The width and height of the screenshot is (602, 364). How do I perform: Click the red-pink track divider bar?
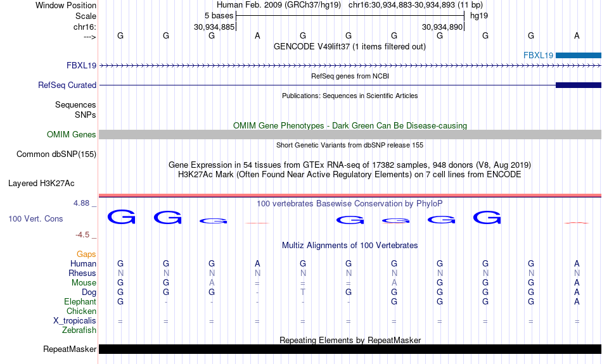(350, 196)
